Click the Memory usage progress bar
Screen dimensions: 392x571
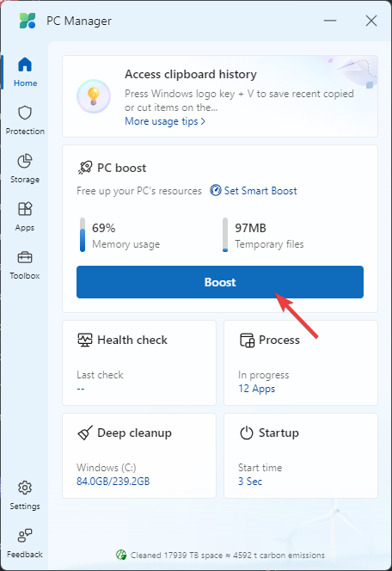[x=83, y=235]
